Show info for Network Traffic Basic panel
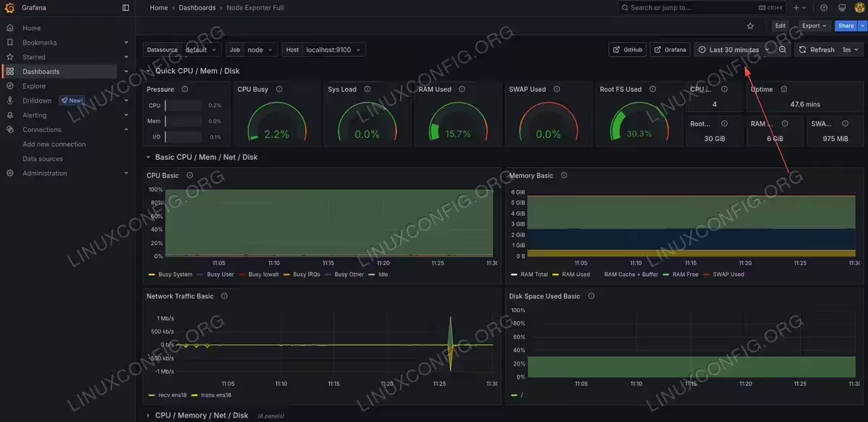This screenshot has height=422, width=868. click(x=224, y=296)
